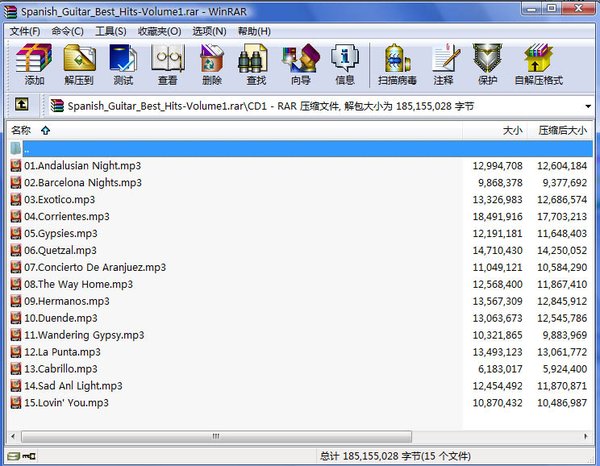This screenshot has height=466, width=600.
Task: Sort by the 名称 column header
Action: click(235, 130)
